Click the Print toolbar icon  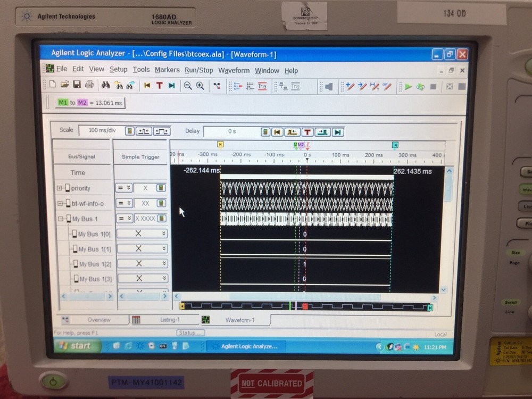pos(89,85)
